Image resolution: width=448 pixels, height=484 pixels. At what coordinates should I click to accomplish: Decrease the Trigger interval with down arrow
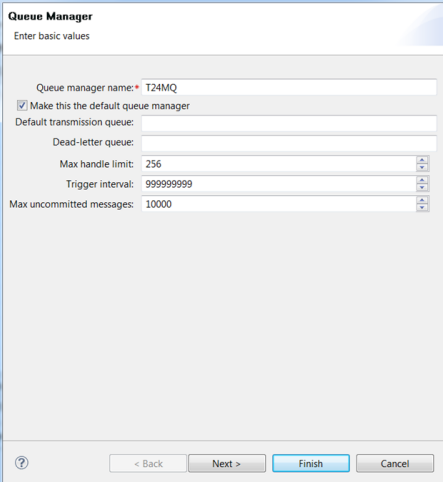(422, 188)
